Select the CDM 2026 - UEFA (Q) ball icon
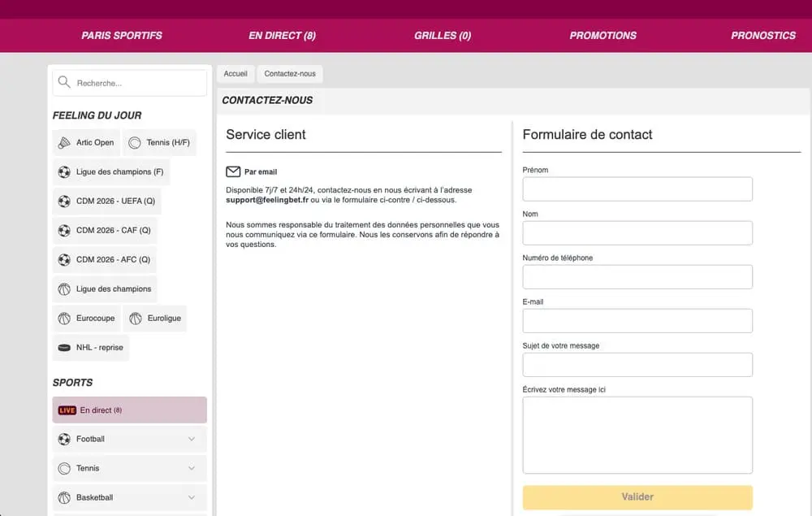This screenshot has height=516, width=812. [x=64, y=201]
